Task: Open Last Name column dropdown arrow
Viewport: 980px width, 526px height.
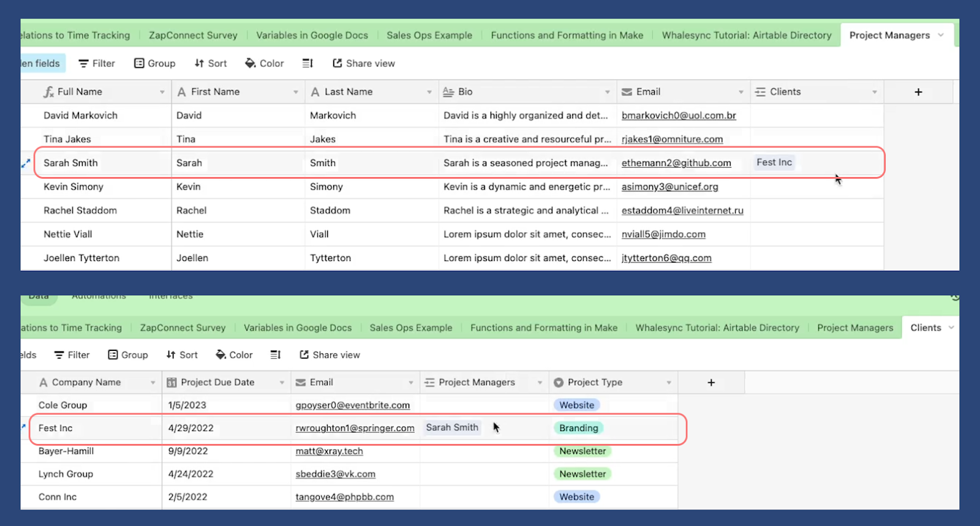Action: point(429,92)
